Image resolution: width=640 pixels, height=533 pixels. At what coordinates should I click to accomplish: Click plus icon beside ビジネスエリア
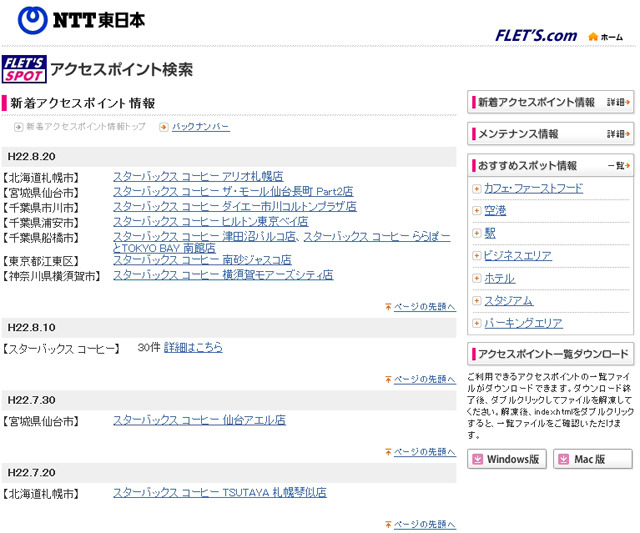476,256
